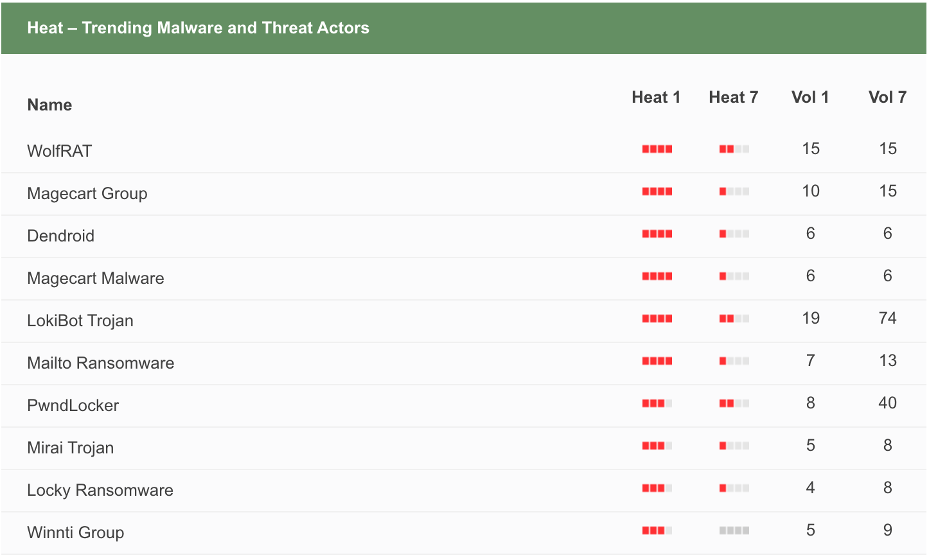The height and width of the screenshot is (560, 929).
Task: Click the WolfRAT Heat 7 indicator
Action: click(x=734, y=149)
